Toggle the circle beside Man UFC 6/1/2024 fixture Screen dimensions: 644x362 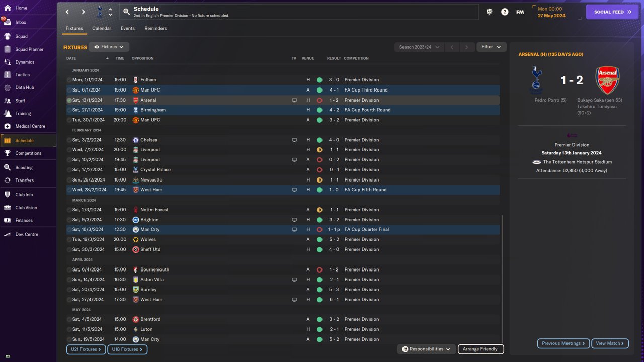[x=69, y=90]
